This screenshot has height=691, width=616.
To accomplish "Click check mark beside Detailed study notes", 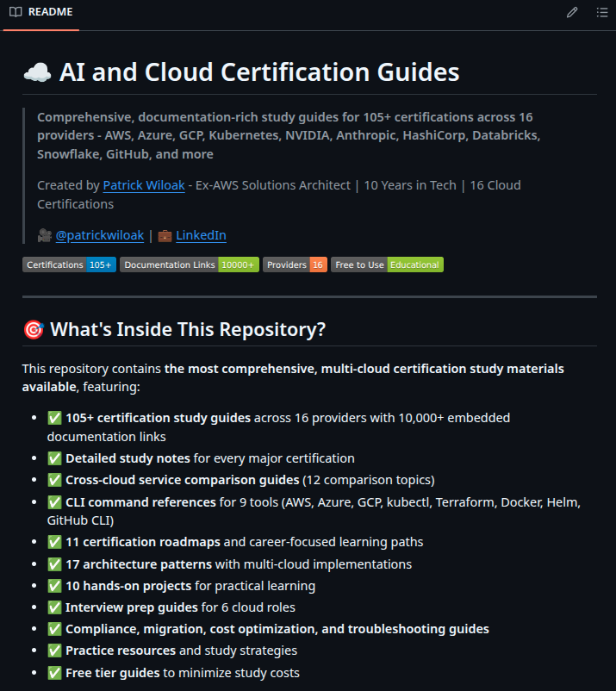I will 54,458.
